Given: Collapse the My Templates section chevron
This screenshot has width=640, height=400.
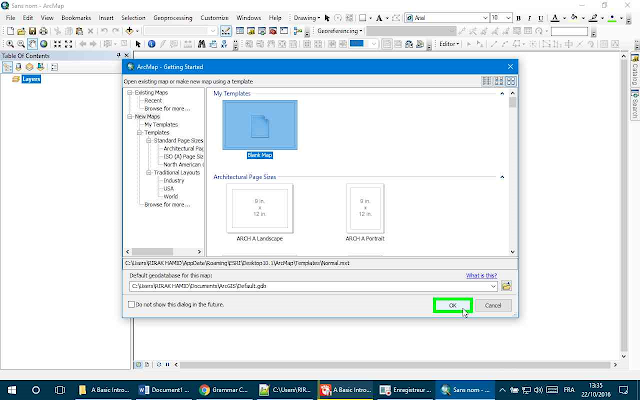Looking at the screenshot, I should click(502, 93).
